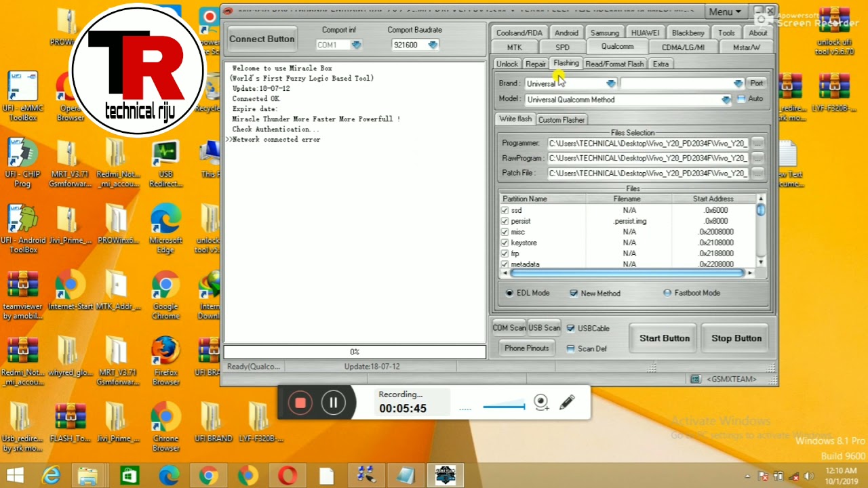Uncheck the persist partition checkbox
Viewport: 868px width, 488px height.
(x=505, y=221)
